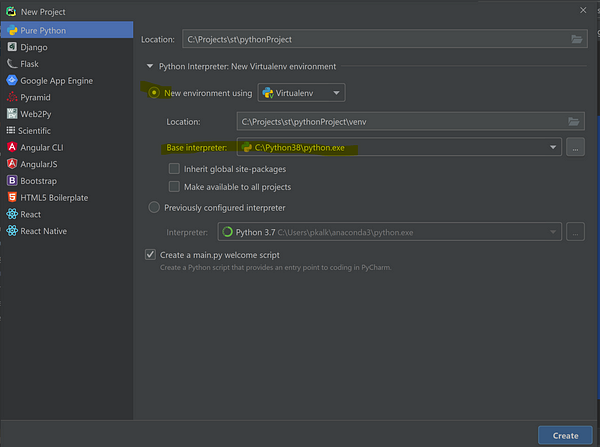This screenshot has width=600, height=447.
Task: Pick the Pyramid project icon
Action: 12,97
